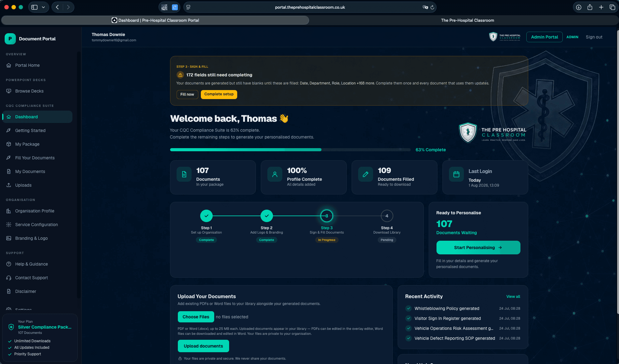This screenshot has width=619, height=364.
Task: Switch to The Pre-Hospital Classroom tab
Action: pyautogui.click(x=467, y=20)
